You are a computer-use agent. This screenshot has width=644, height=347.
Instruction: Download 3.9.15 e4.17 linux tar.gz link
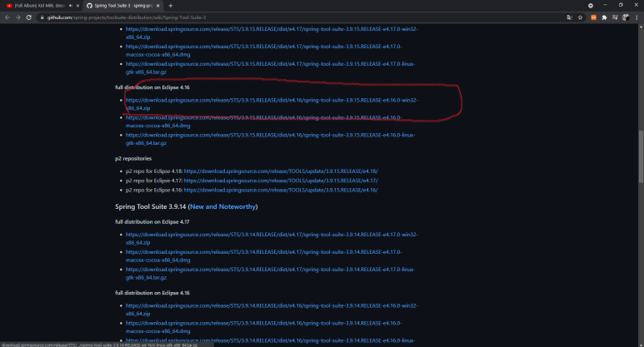click(270, 67)
